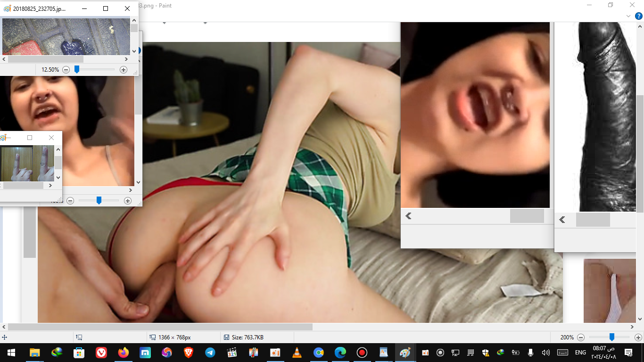The image size is (644, 362).
Task: Zoom out with the minus button in photo viewer
Action: pyautogui.click(x=66, y=69)
